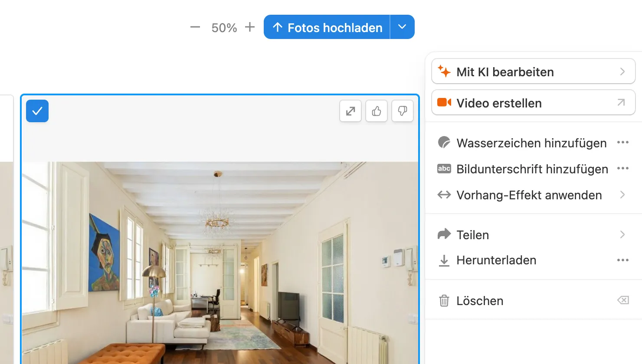The width and height of the screenshot is (642, 364).
Task: Open the upload options dropdown arrow
Action: pos(403,27)
